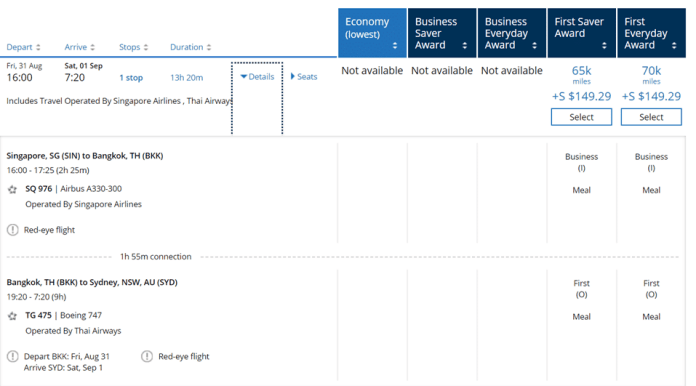Click the TG 475 flight number
This screenshot has height=386, width=696.
point(38,315)
